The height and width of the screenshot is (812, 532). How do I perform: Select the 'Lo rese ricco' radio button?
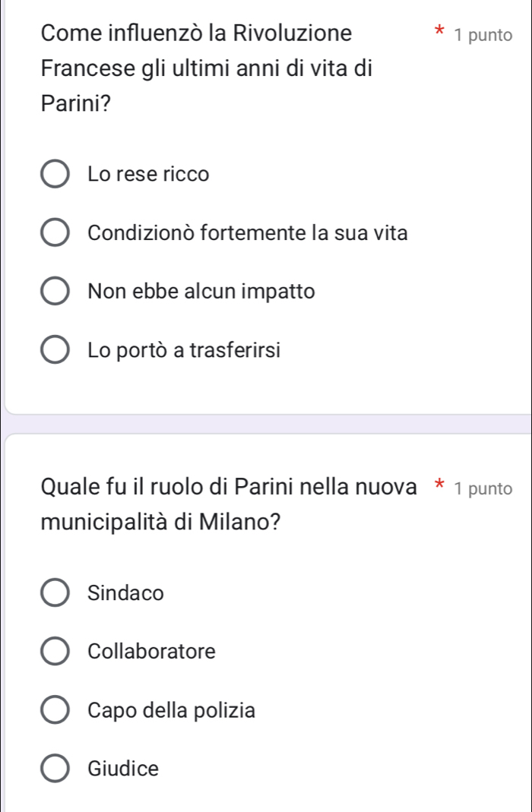tap(55, 175)
